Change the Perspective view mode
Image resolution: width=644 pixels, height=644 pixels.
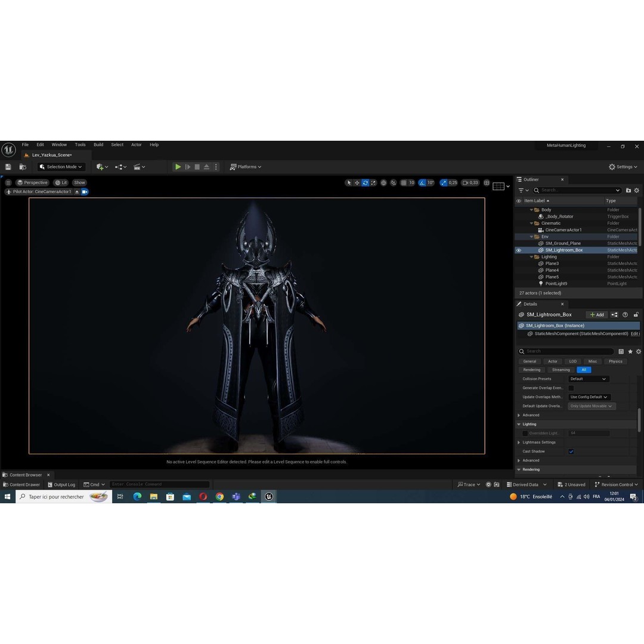[x=32, y=183]
